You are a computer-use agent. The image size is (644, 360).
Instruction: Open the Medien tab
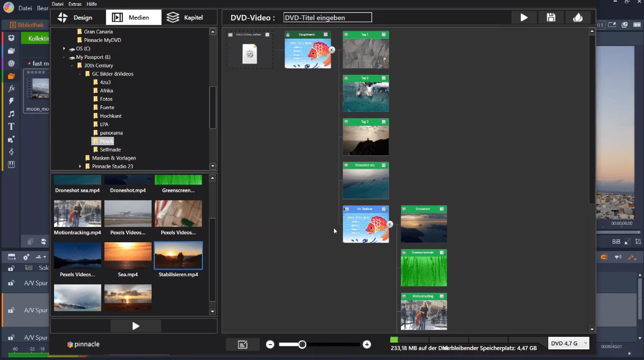(134, 17)
